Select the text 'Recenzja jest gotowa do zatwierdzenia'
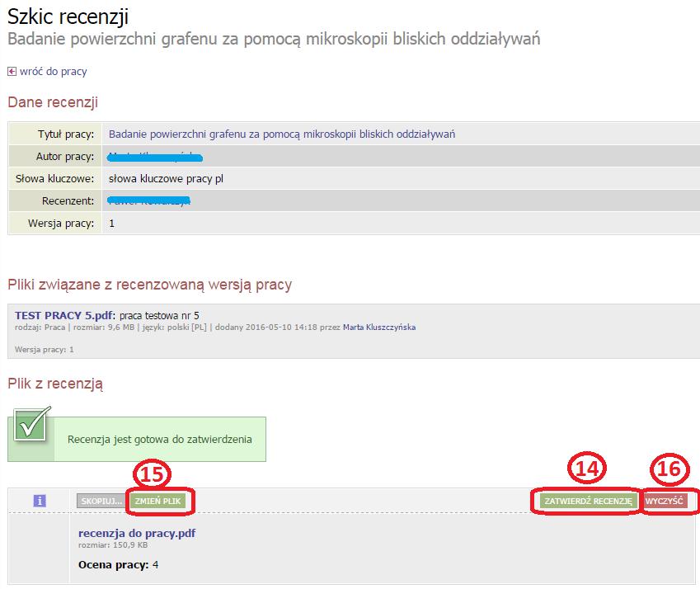The width and height of the screenshot is (700, 589). tap(160, 440)
